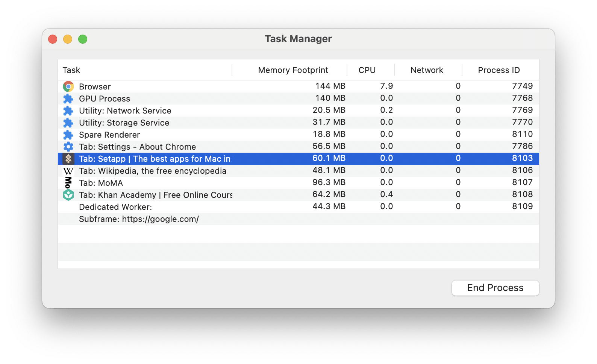Click the 48.1 MB memory value
The image size is (597, 364).
coord(329,170)
